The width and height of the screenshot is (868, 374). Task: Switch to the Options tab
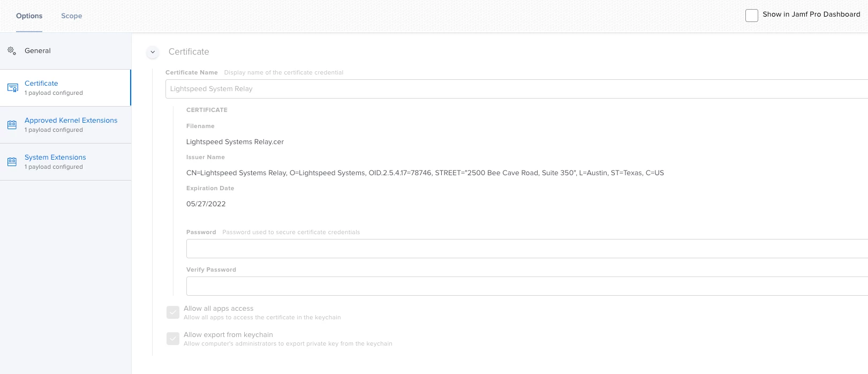click(x=29, y=16)
